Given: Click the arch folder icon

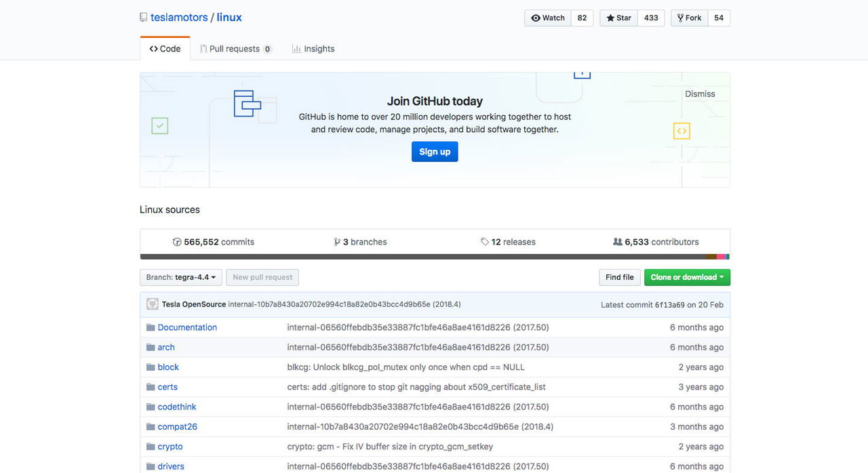Looking at the screenshot, I should (151, 347).
